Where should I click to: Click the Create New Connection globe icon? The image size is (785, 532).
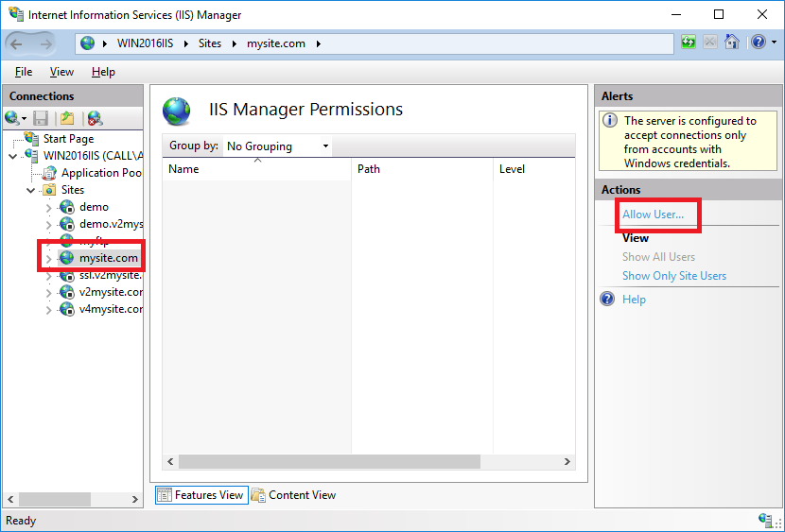coord(12,118)
